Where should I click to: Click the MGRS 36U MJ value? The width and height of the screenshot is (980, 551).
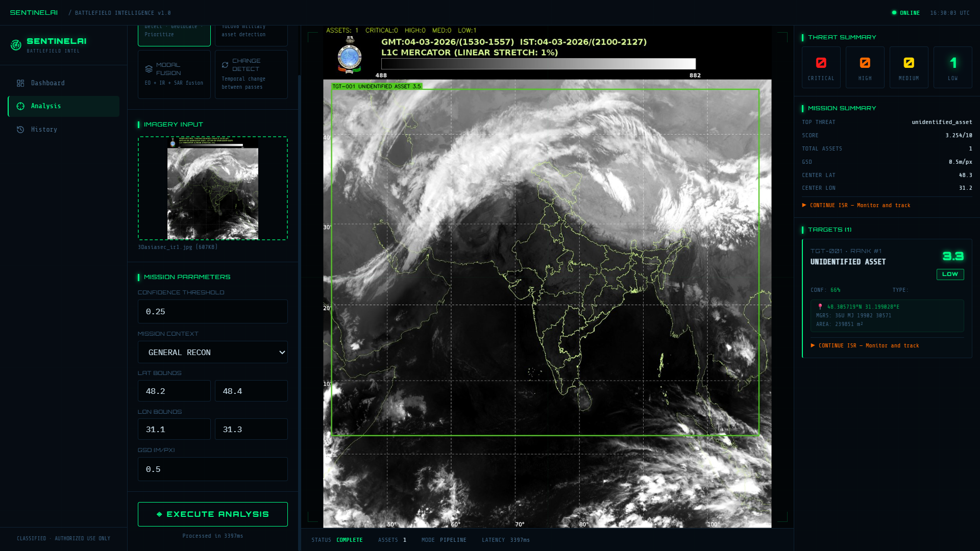(x=854, y=315)
